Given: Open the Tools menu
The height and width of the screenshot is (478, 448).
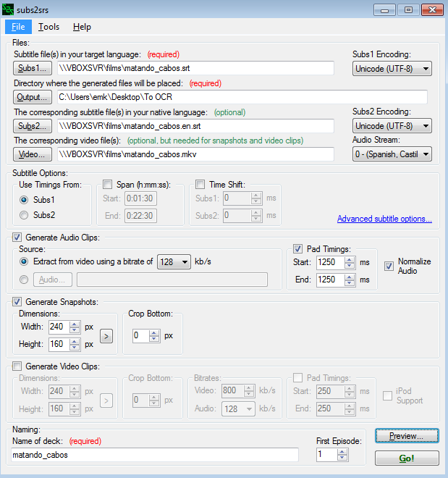Looking at the screenshot, I should tap(48, 27).
